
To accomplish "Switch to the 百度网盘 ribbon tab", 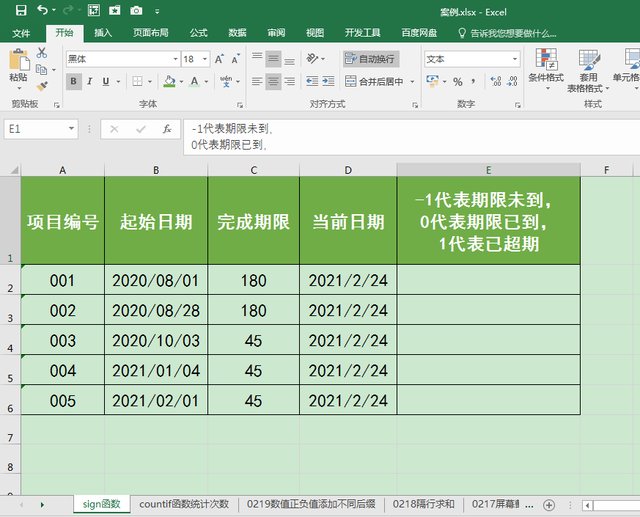I will coord(419,33).
